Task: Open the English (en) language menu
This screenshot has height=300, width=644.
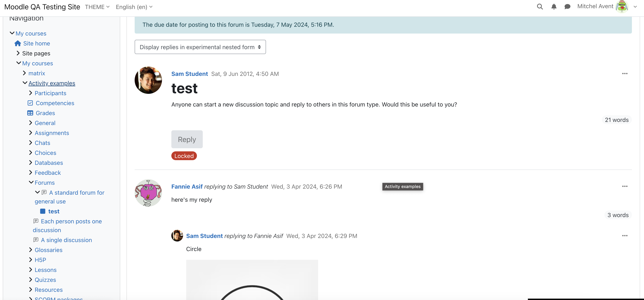Action: (134, 7)
